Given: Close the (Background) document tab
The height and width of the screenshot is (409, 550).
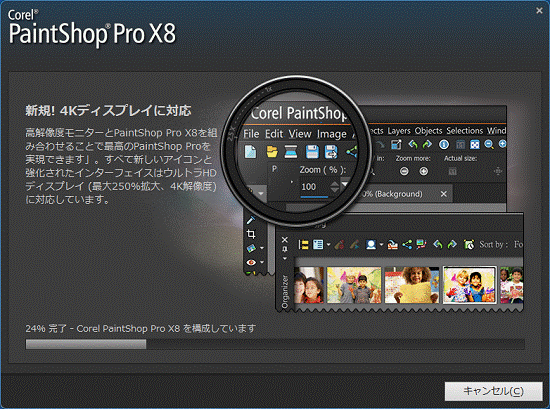Looking at the screenshot, I should tap(444, 194).
